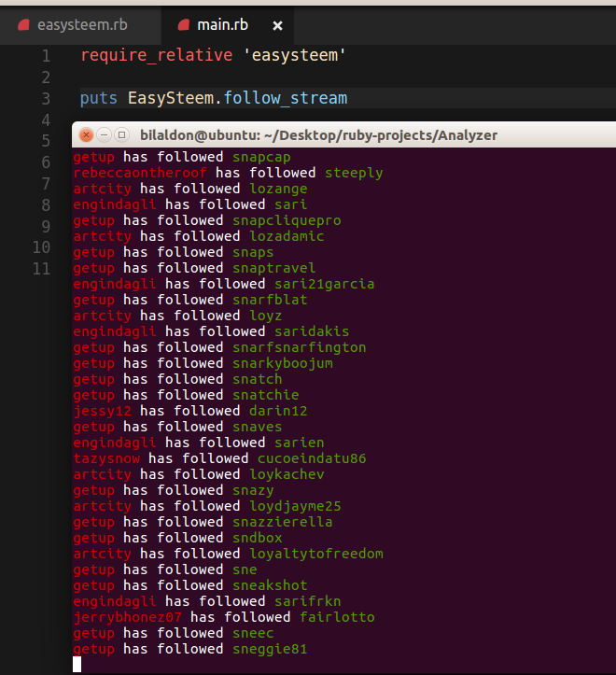Click username snazy in the terminal
Viewport: 616px width, 675px height.
pyautogui.click(x=253, y=491)
